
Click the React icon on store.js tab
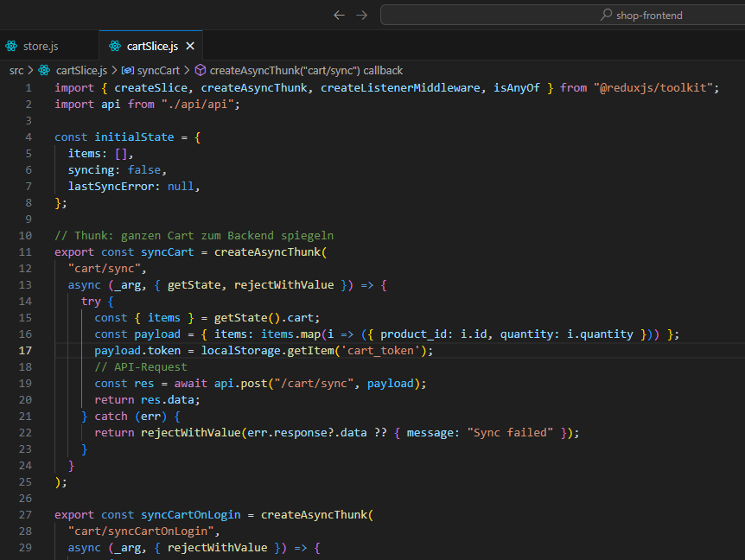tap(11, 46)
